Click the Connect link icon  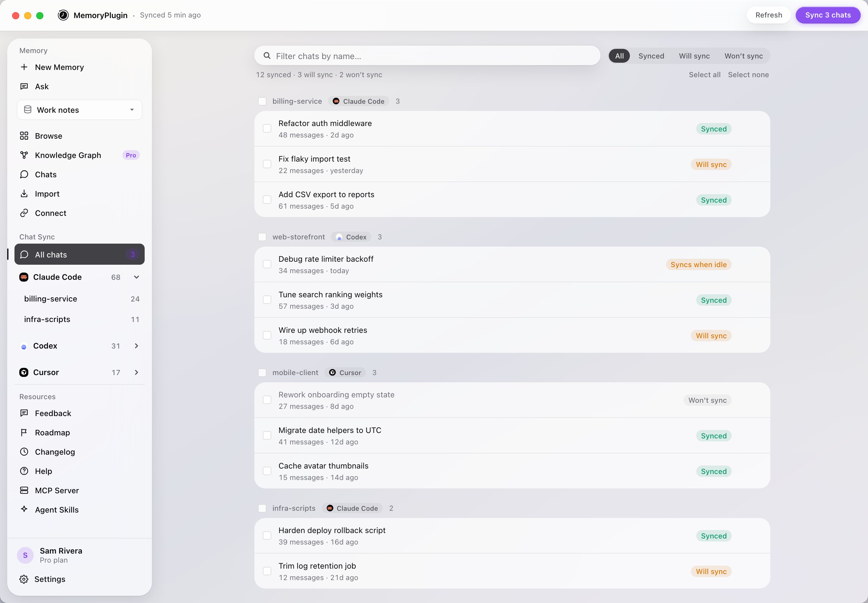click(x=24, y=213)
